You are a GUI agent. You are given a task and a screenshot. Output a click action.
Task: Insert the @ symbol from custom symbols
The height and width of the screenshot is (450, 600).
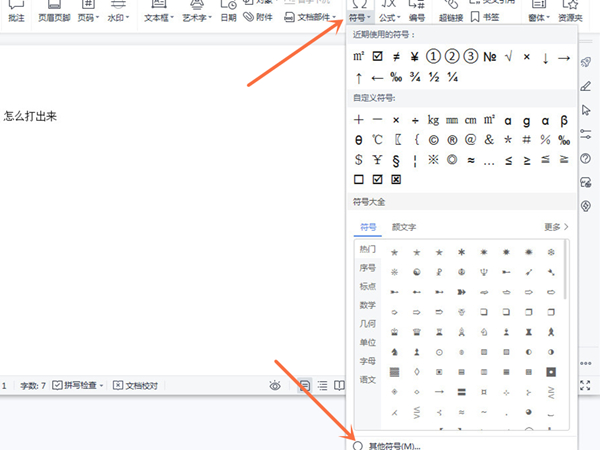(x=471, y=139)
